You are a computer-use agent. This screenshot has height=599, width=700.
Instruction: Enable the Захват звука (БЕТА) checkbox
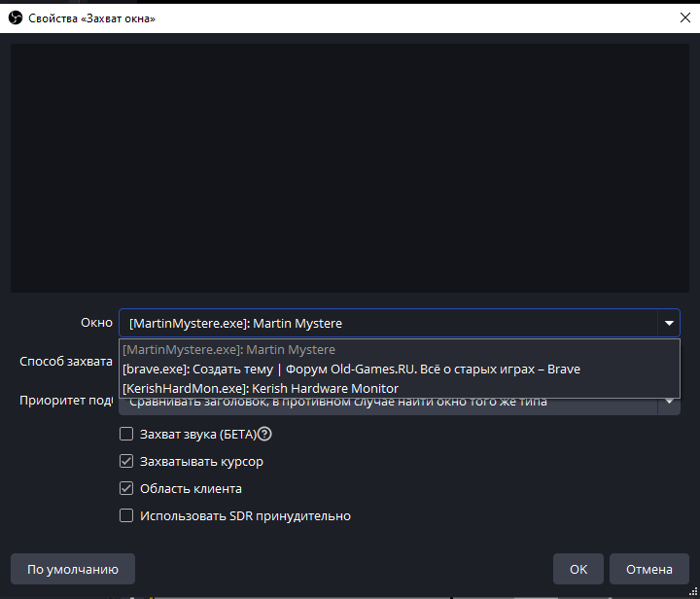click(126, 435)
